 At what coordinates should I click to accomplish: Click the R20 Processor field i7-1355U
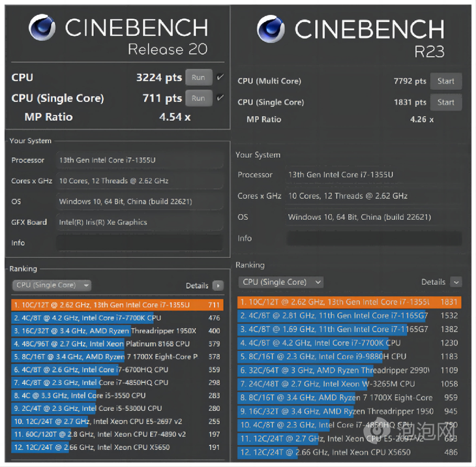coord(140,160)
